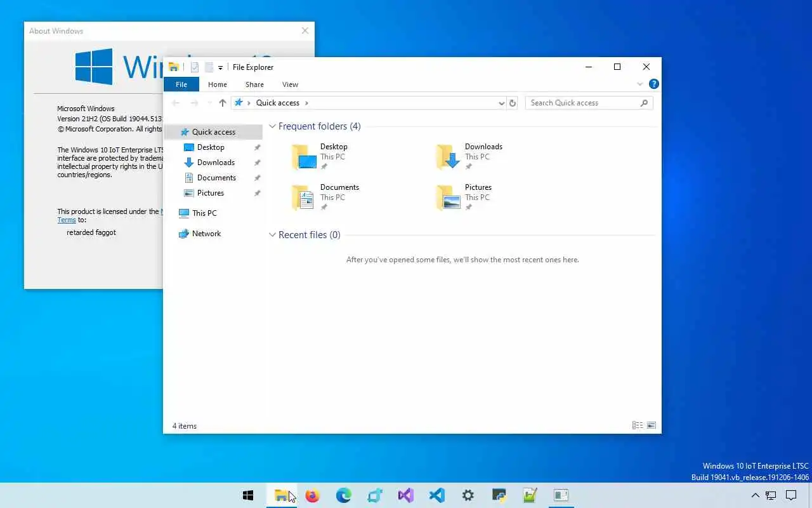
Task: Click the network icon in the system tray
Action: coord(771,495)
